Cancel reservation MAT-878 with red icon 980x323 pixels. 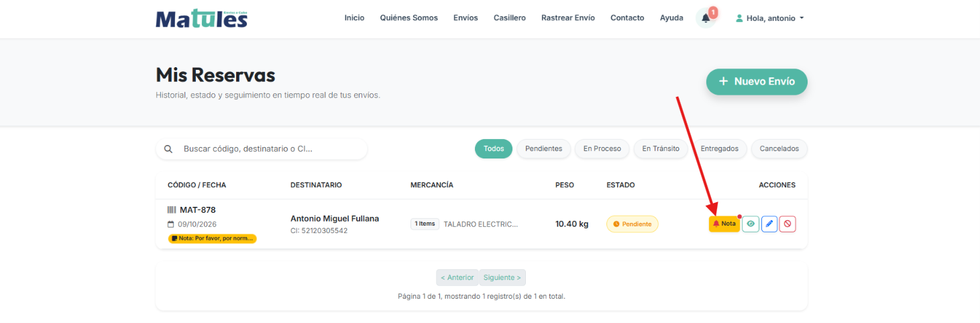(787, 224)
